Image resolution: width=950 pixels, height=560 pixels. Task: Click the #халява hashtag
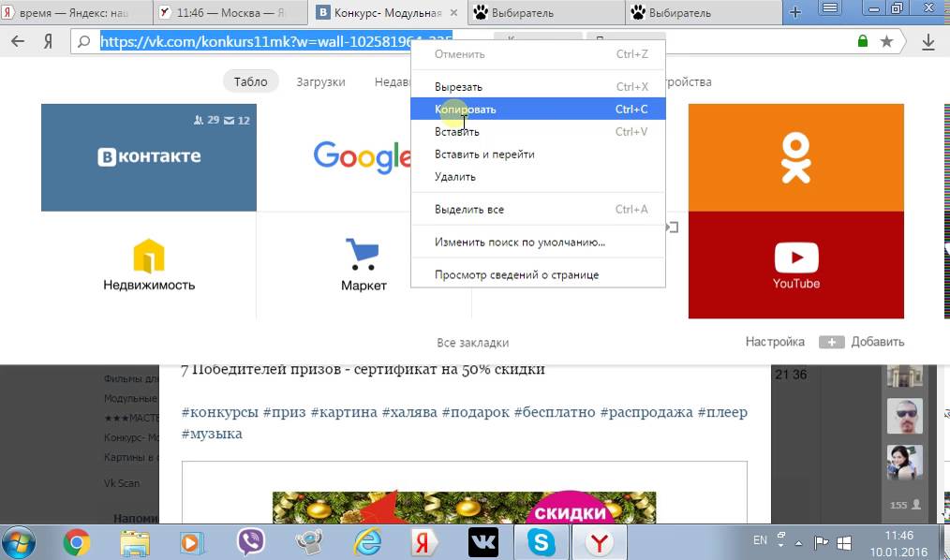pos(409,412)
